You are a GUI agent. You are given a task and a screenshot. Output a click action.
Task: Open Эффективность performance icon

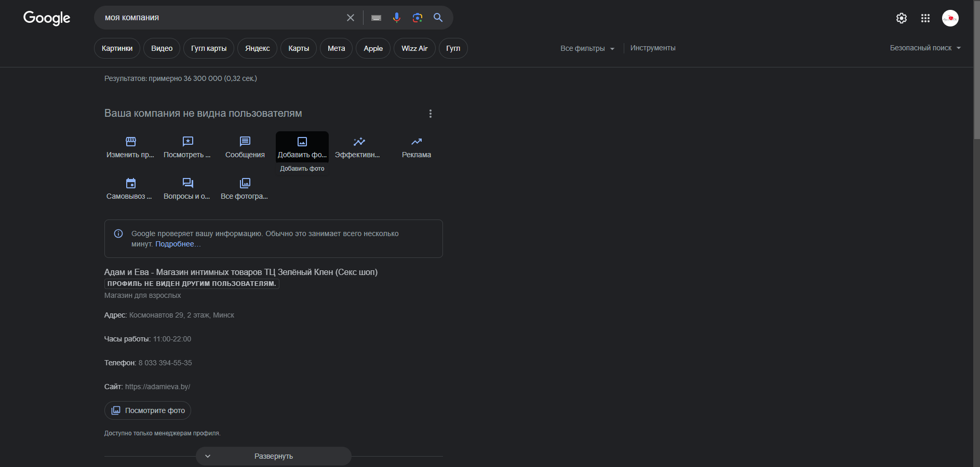[x=359, y=141]
